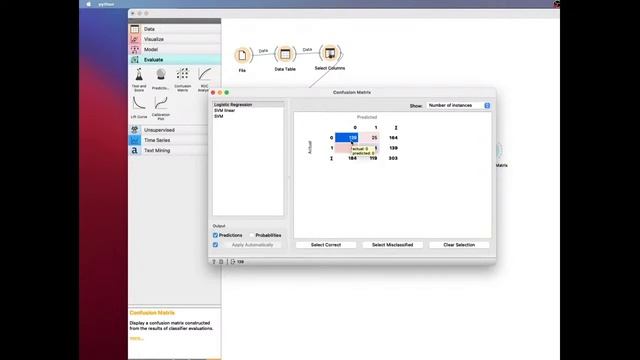Click the help question mark in the Confusion Matrix status bar
This screenshot has height=360, width=640.
pos(213,262)
